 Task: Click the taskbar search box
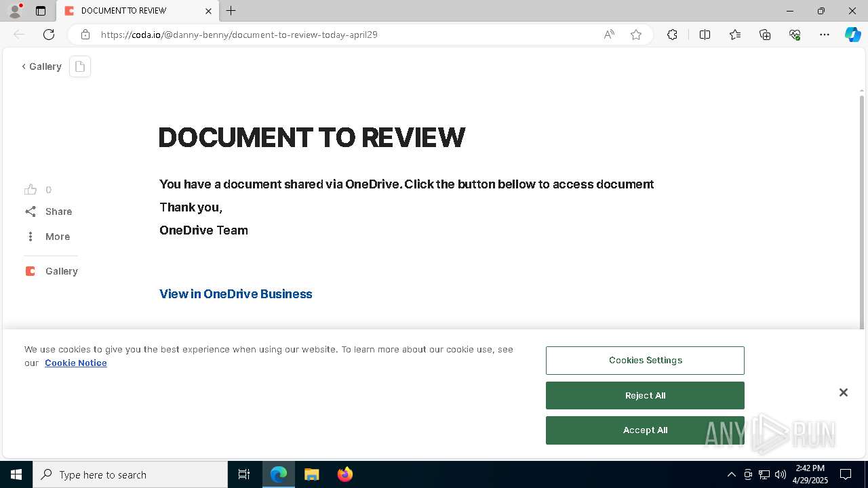(x=130, y=474)
